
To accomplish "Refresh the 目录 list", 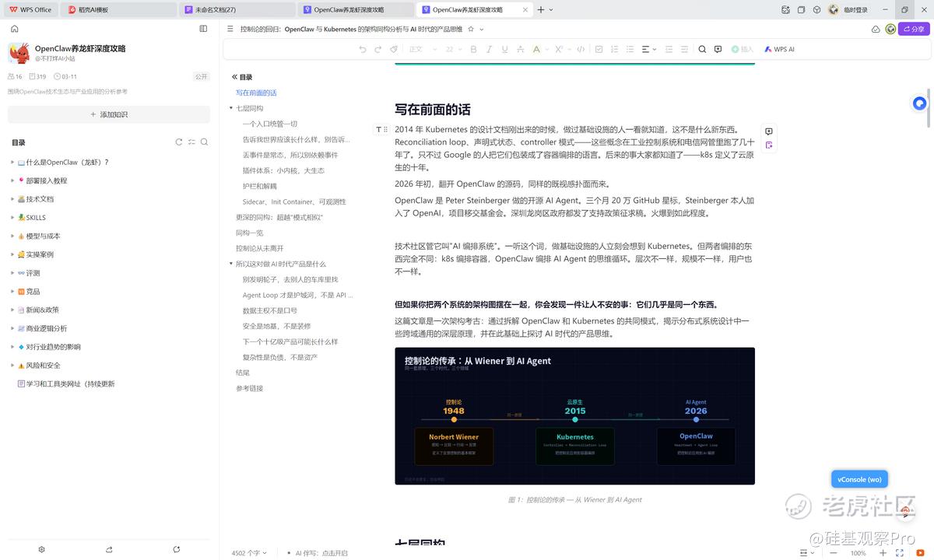I will click(179, 142).
